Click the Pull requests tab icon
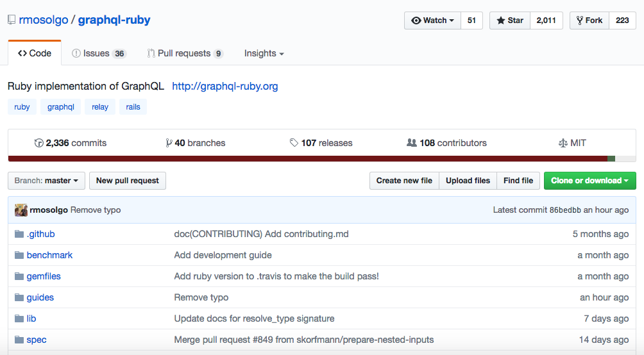This screenshot has height=355, width=644. 151,53
